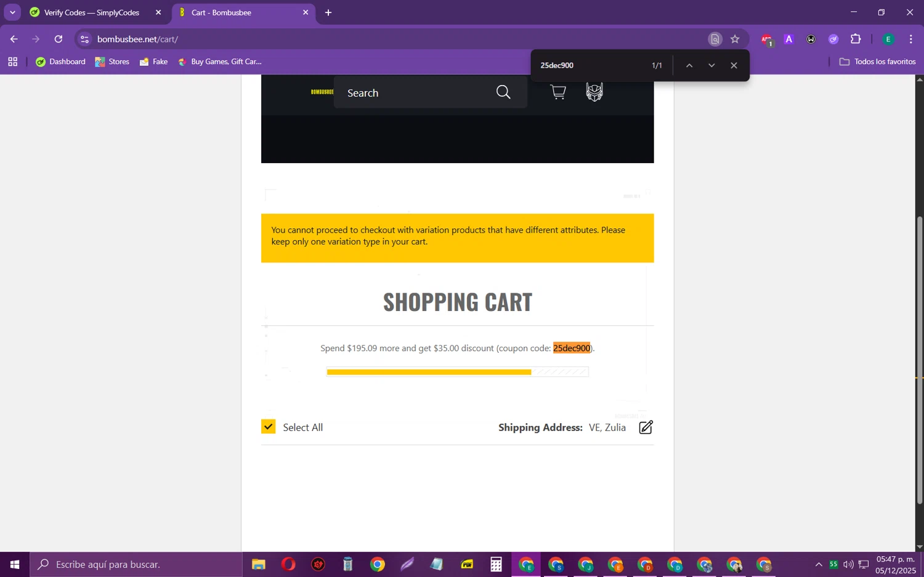
Task: Open the apps grid in bookmarks bar
Action: point(12,62)
